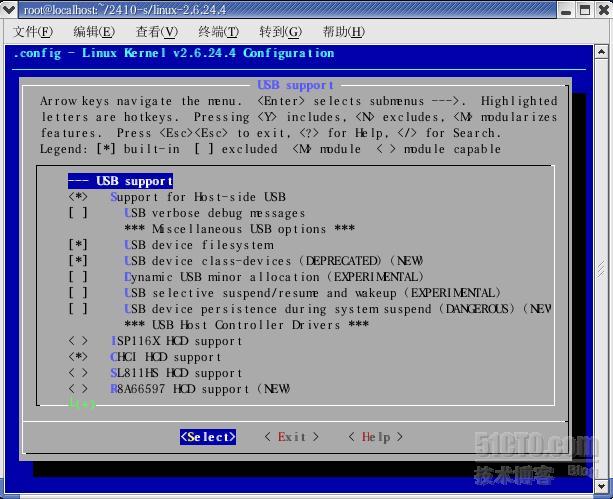Click the Select button

tap(208, 437)
